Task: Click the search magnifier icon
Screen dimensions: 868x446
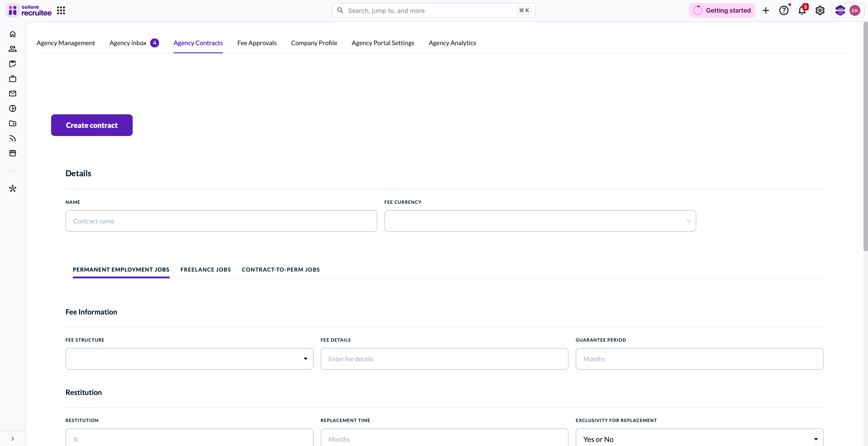Action: pos(340,10)
